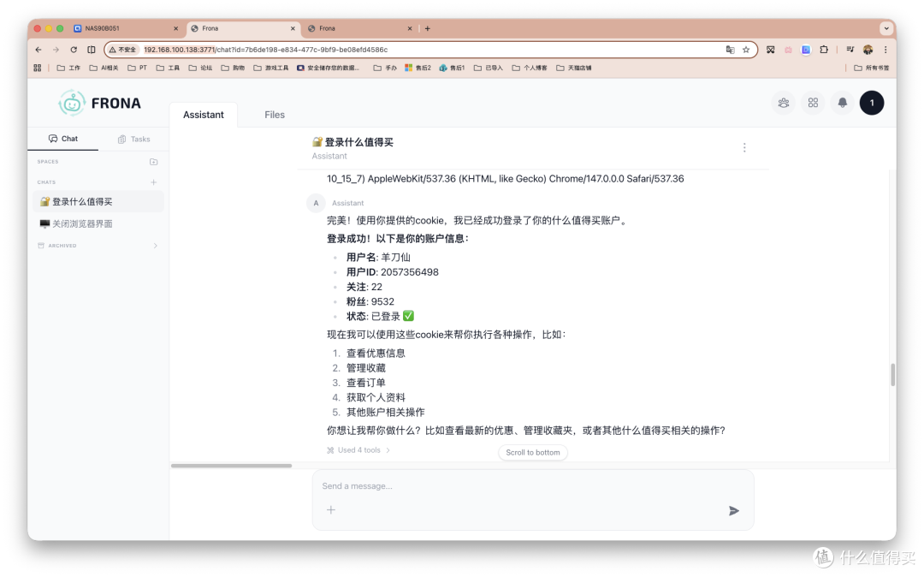
Task: Click the Send a message input field
Action: coord(533,486)
